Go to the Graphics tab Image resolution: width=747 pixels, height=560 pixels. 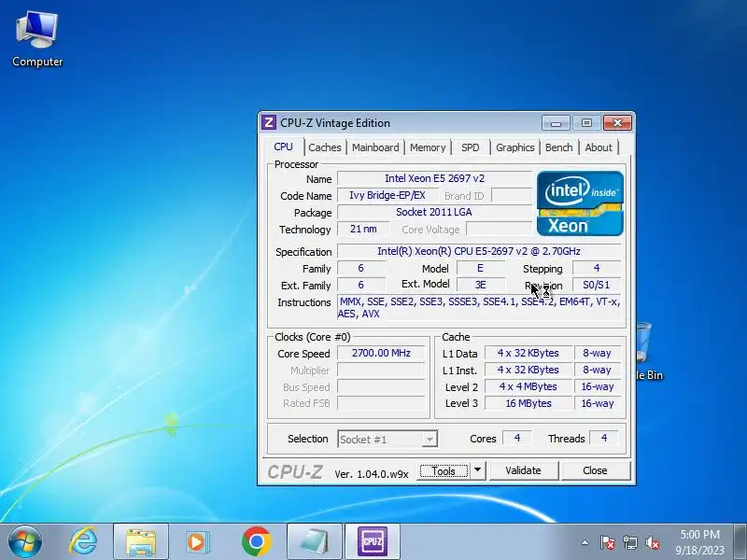[x=515, y=147]
